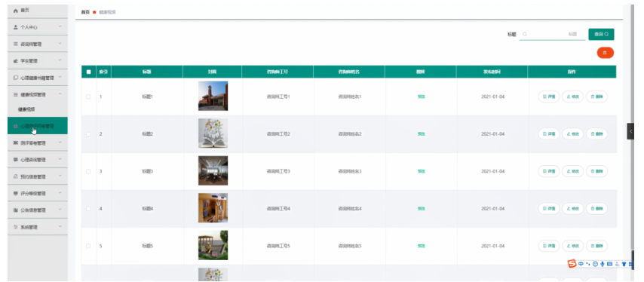644x282 pixels.
Task: Click 删除 in the 标题3 row
Action: (596, 171)
